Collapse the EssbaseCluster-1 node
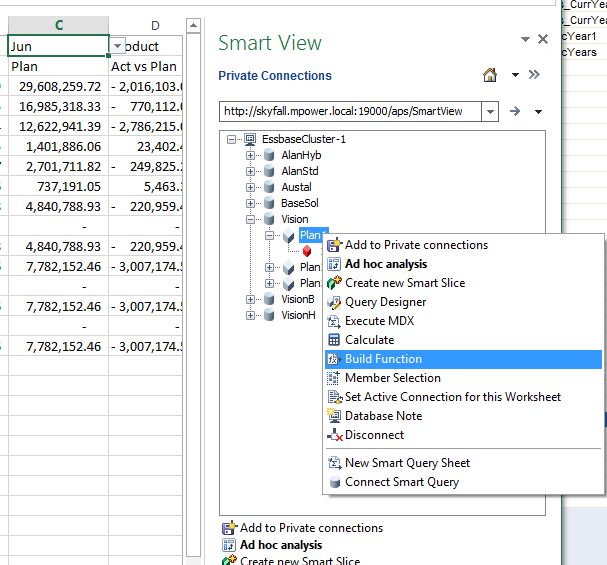The image size is (607, 565). (x=231, y=139)
